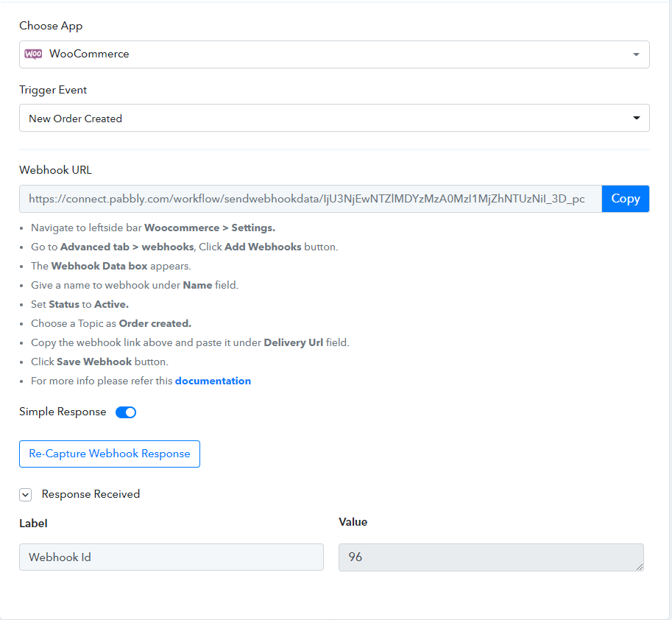Click the 'Click Save Webhook button.' line
This screenshot has height=620, width=672.
pyautogui.click(x=99, y=362)
